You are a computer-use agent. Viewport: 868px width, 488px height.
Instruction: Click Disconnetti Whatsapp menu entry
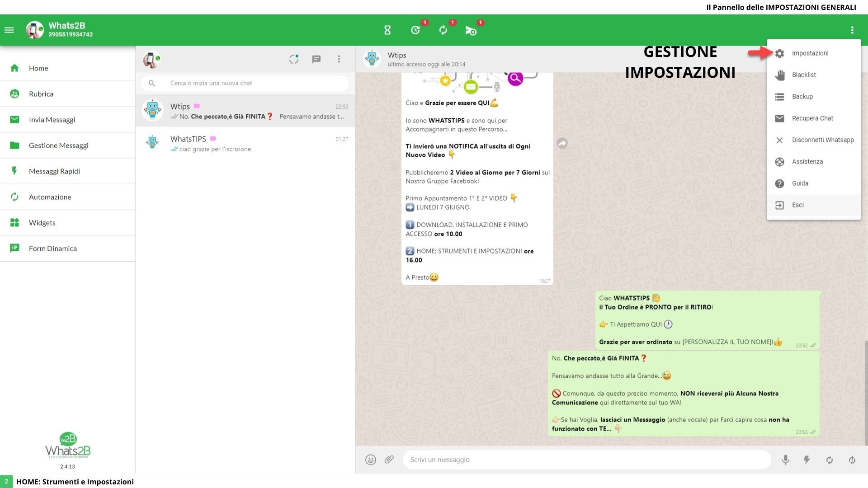pyautogui.click(x=814, y=140)
